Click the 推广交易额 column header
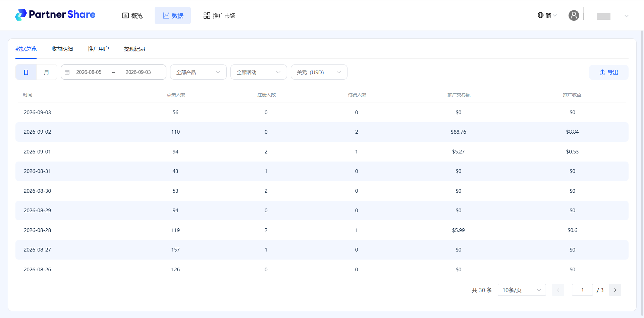Screen dimensions: 644x318 click(459, 95)
